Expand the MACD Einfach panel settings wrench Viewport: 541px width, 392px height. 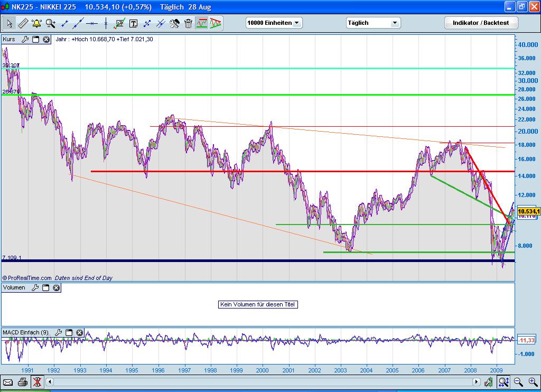(58, 332)
